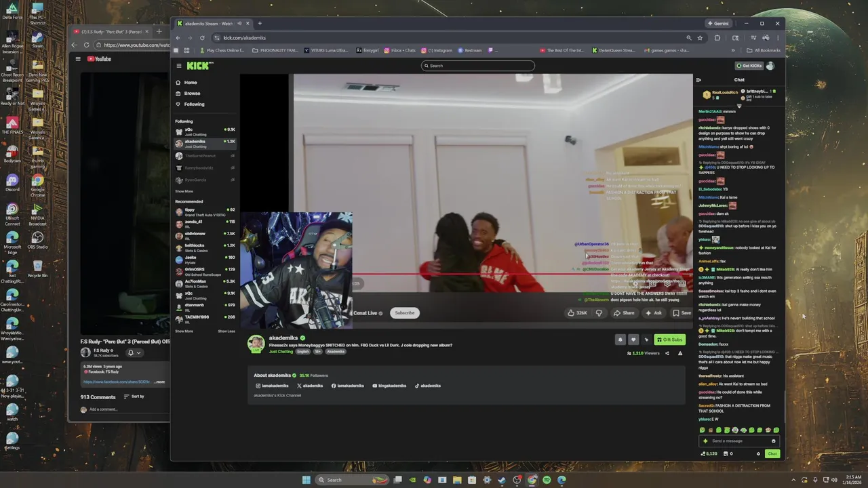
Task: Open TheBurntPeanut channel in Following list
Action: point(205,156)
